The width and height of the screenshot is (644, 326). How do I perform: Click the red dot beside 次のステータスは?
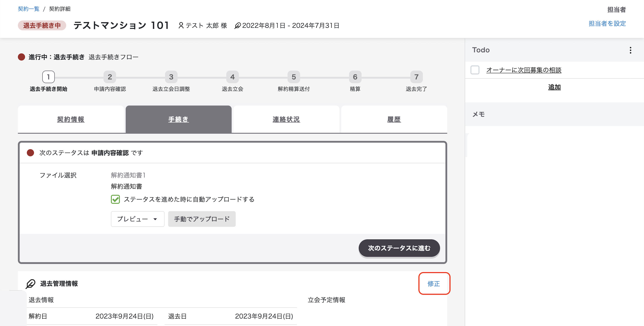click(x=30, y=153)
